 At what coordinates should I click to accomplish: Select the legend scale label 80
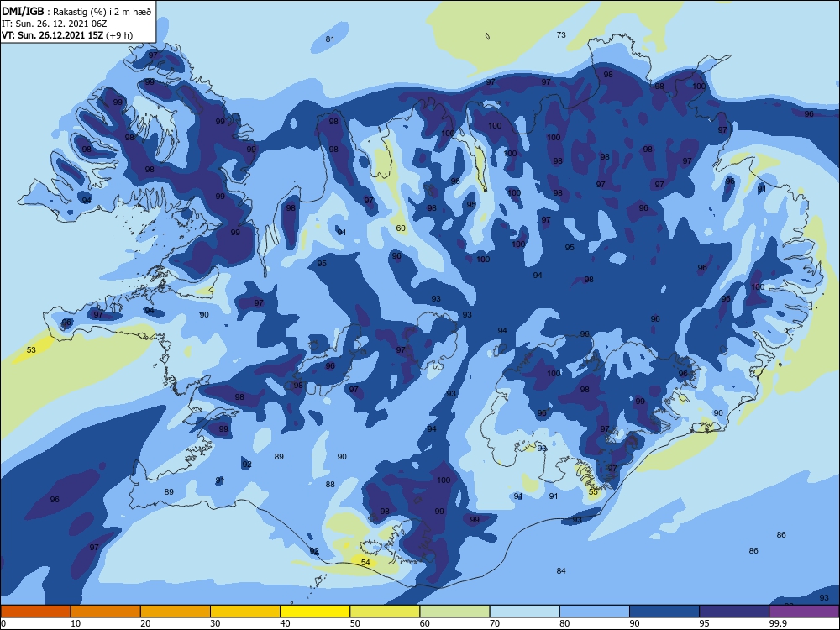click(564, 623)
